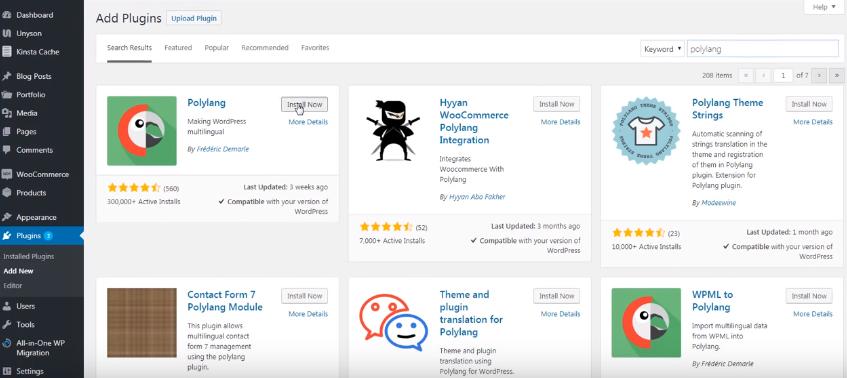
Task: Open Theme and plugin translation chat-bubbles thumbnail
Action: coord(394,322)
